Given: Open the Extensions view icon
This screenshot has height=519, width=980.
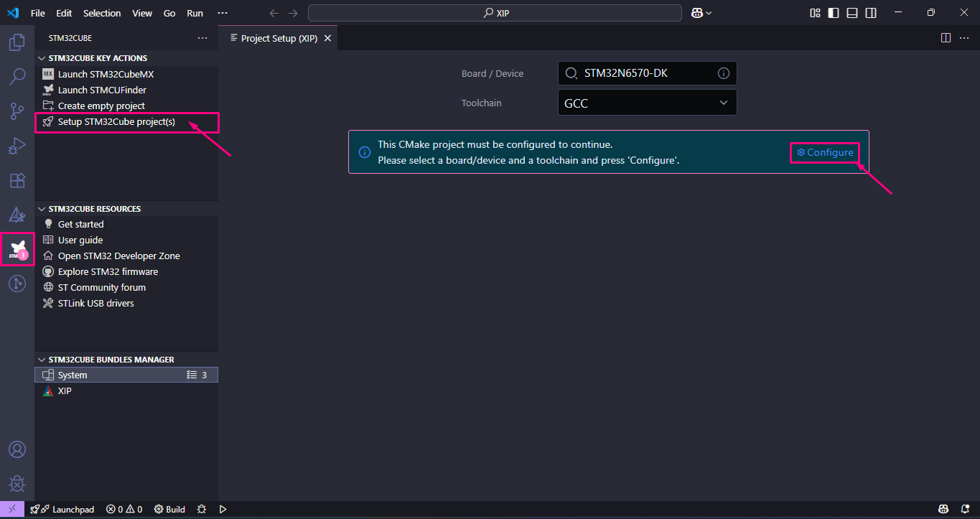Looking at the screenshot, I should pyautogui.click(x=17, y=180).
